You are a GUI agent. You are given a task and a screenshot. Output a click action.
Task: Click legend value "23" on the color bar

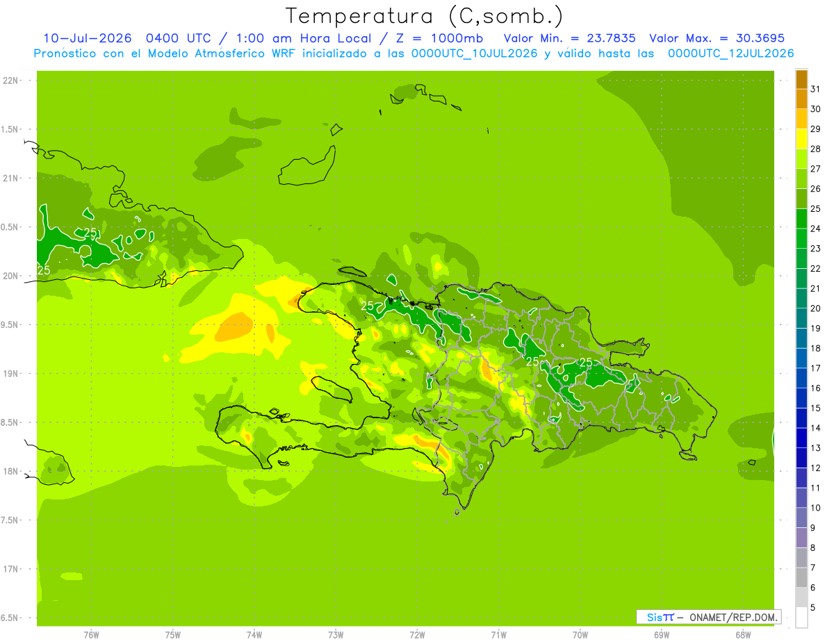click(x=815, y=248)
